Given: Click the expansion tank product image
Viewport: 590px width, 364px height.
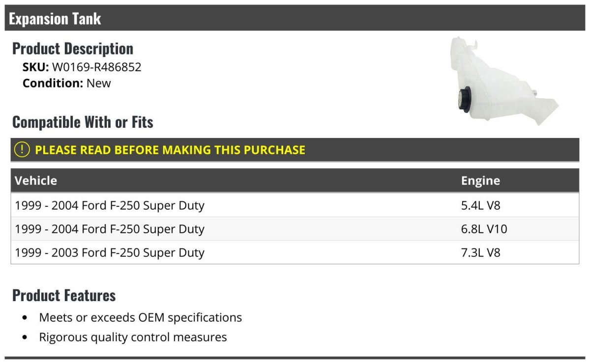Looking at the screenshot, I should (502, 81).
